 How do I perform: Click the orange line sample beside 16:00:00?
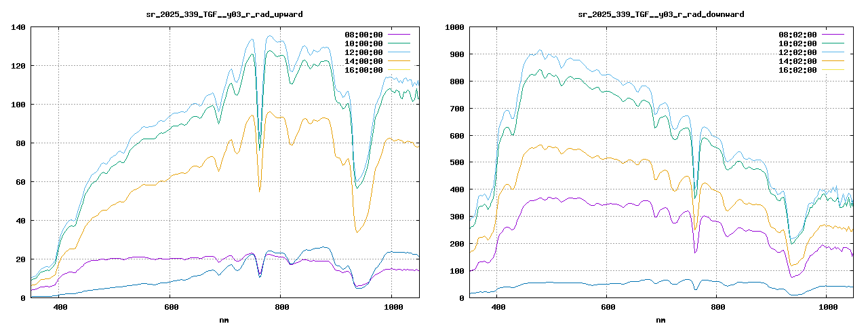399,70
